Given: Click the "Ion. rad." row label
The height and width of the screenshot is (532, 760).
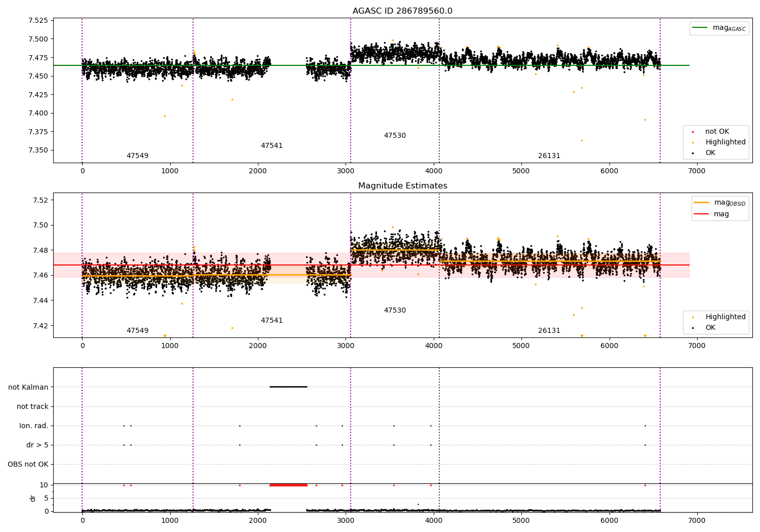Looking at the screenshot, I should (x=34, y=426).
